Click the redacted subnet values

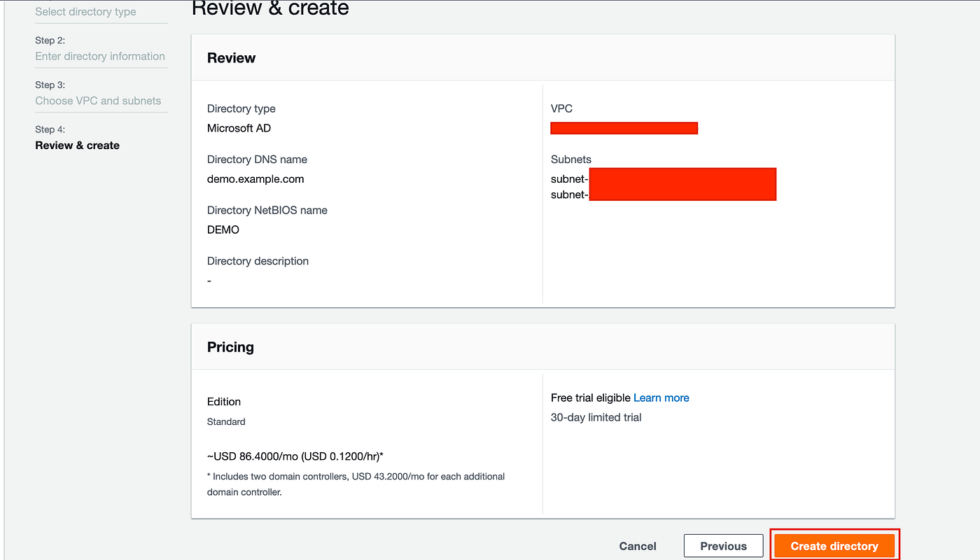click(682, 184)
